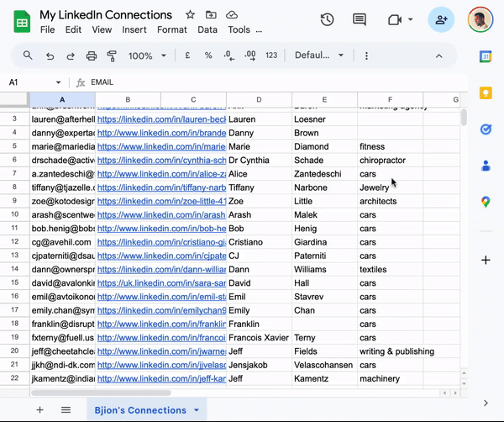
Task: Open Emil's LinkedIn profile link
Action: 161,297
